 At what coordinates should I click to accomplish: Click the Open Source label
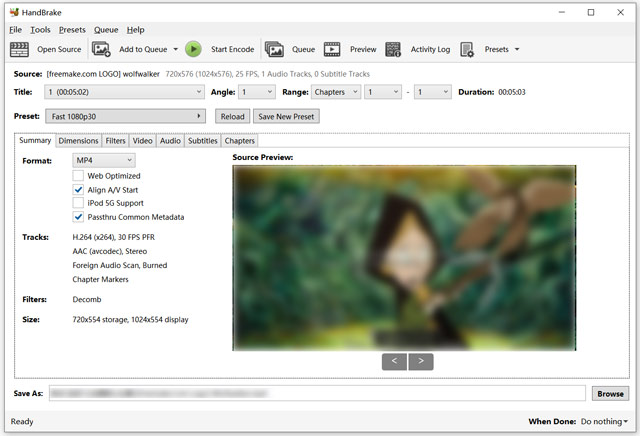tap(59, 49)
